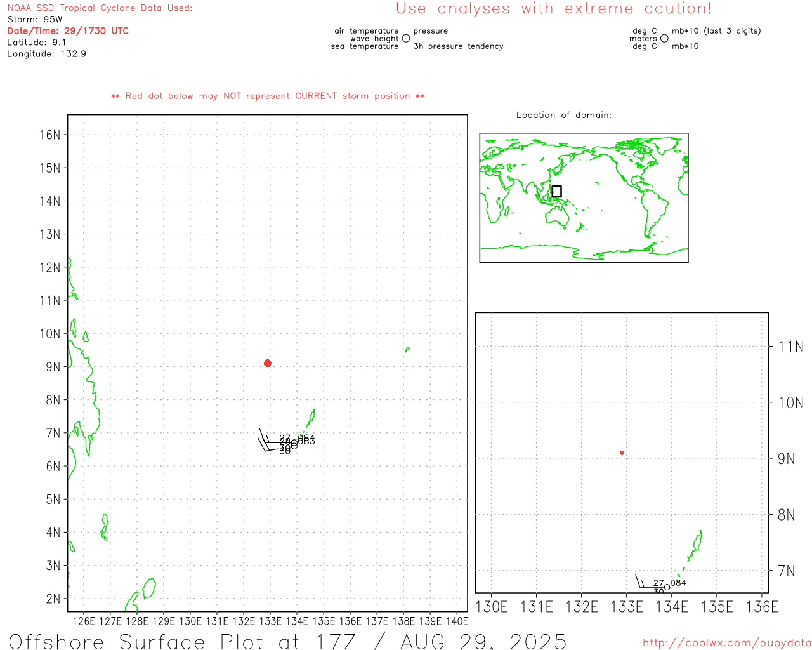This screenshot has height=650, width=812.
Task: Open the world map location thumbnail
Action: point(584,198)
